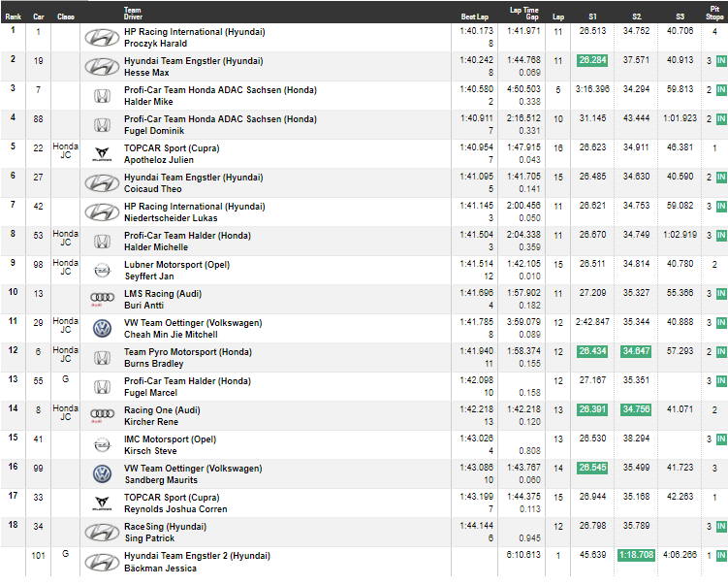Image resolution: width=728 pixels, height=585 pixels.
Task: Select driver name Fugel Dominik
Action: coord(154,131)
